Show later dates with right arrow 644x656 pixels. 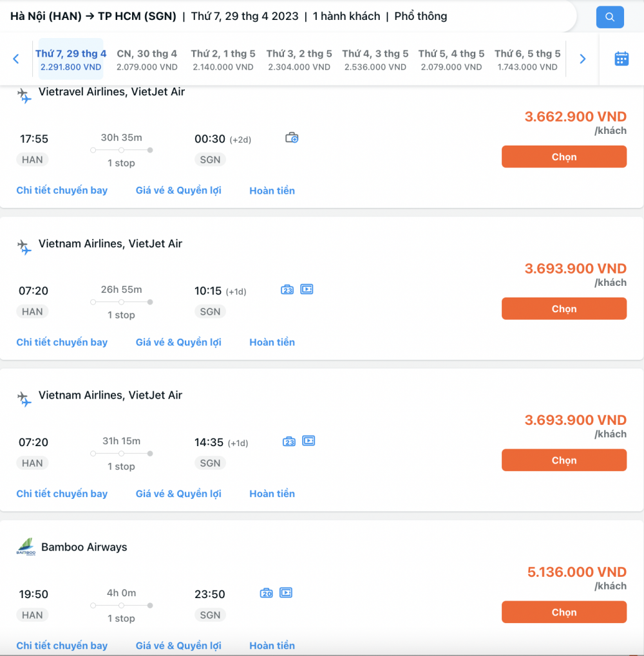pyautogui.click(x=582, y=59)
